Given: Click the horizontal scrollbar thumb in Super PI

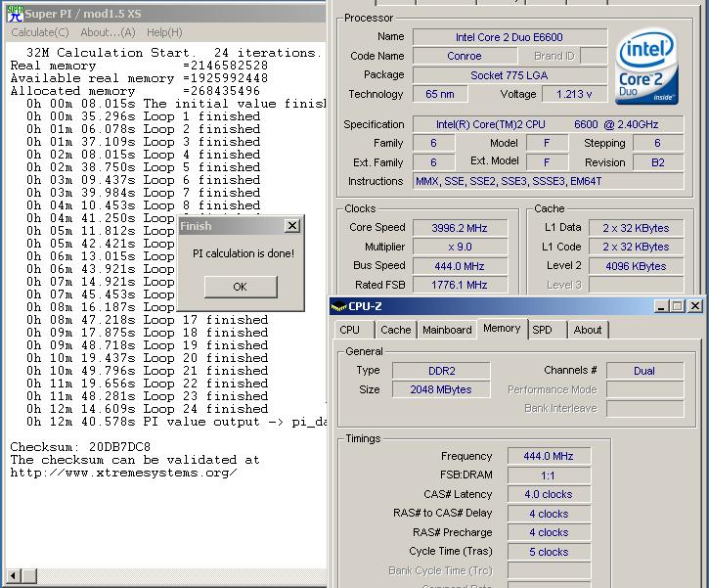Looking at the screenshot, I should click(29, 576).
